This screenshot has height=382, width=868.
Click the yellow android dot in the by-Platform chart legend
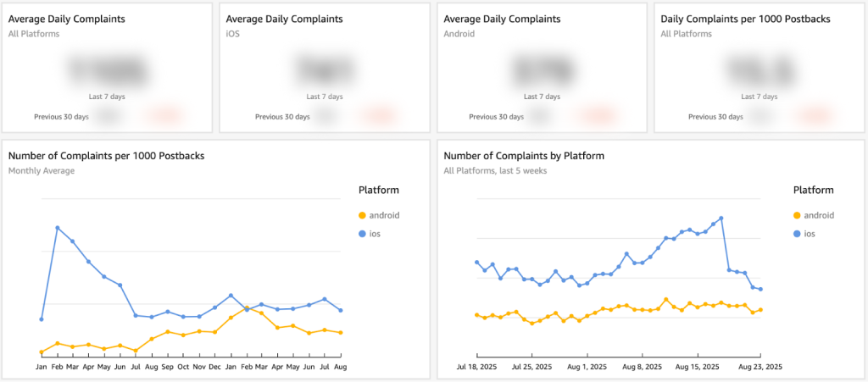(x=798, y=215)
